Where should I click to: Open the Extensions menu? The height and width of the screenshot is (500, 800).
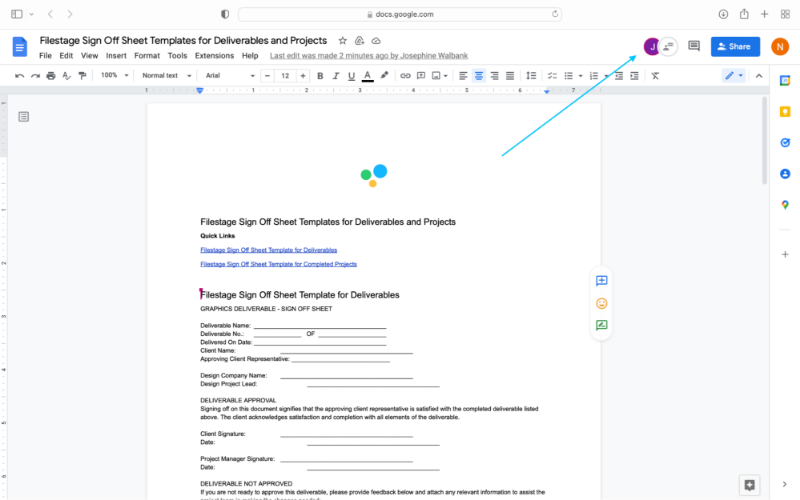(214, 56)
